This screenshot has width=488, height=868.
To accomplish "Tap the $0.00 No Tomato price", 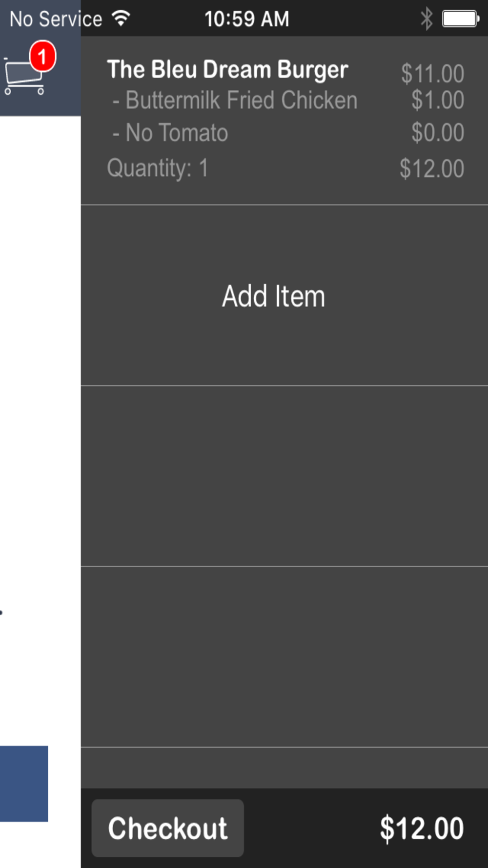I will (437, 132).
